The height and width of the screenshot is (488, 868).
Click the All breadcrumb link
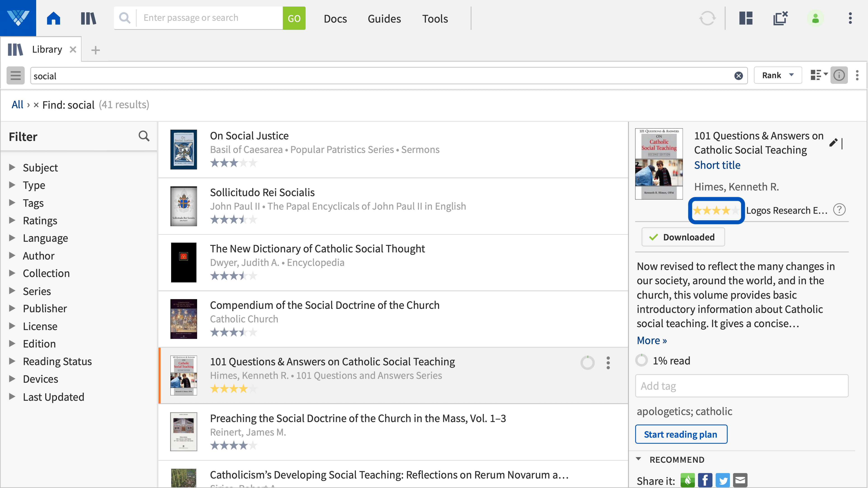[x=17, y=105]
